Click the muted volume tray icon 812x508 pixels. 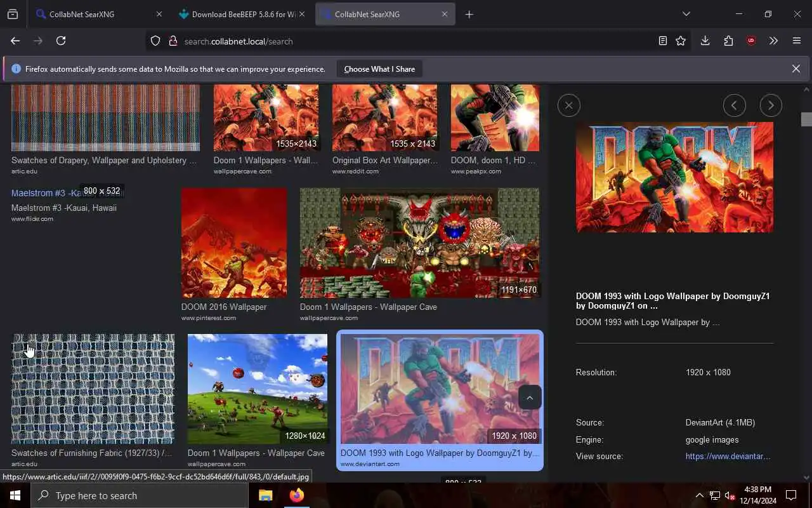coord(730,495)
